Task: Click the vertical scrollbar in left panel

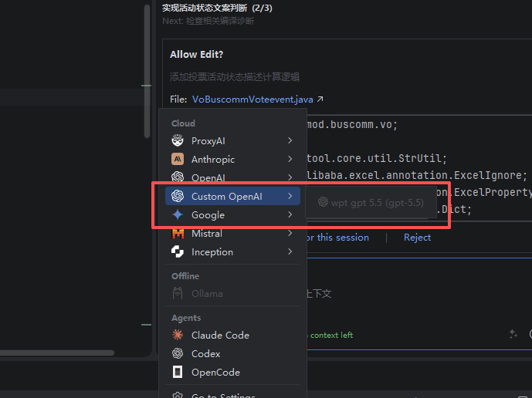Action: click(x=147, y=71)
